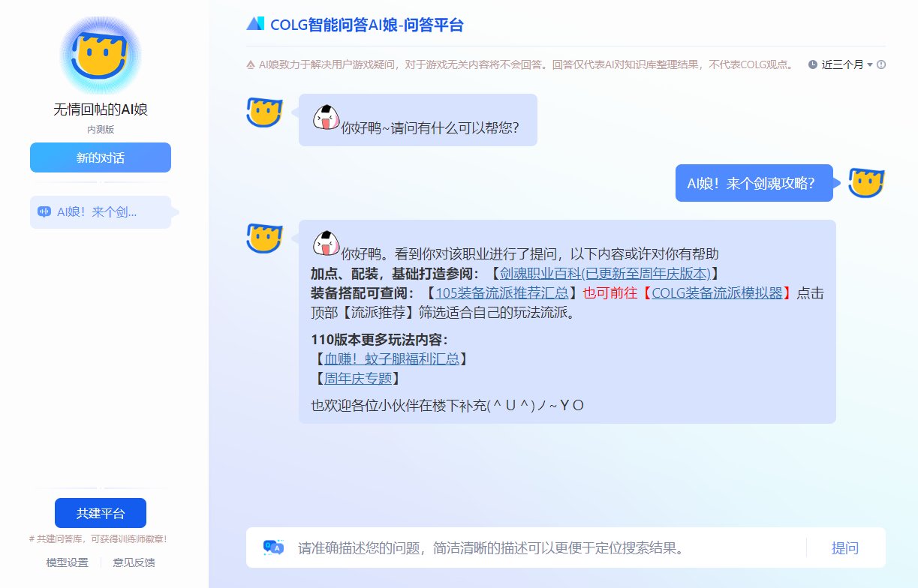Click the 共建问答库，可获得训练师徽章 hint text

98,538
